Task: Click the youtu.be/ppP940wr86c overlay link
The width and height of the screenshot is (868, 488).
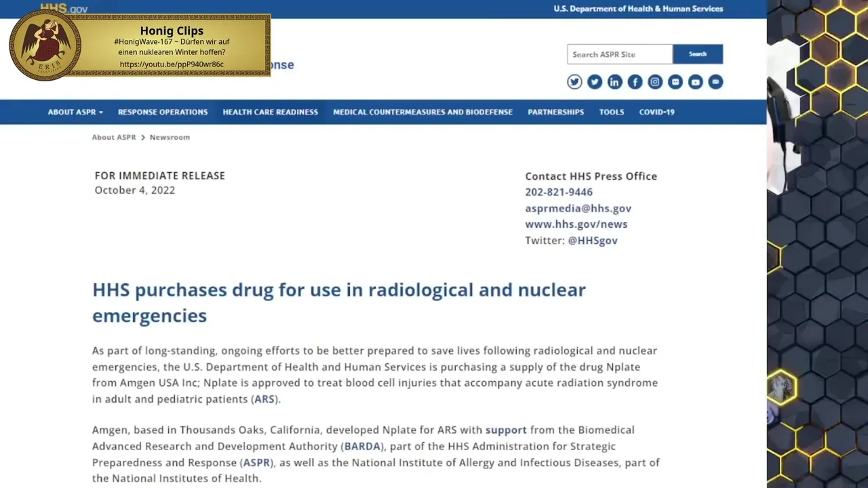Action: (172, 64)
